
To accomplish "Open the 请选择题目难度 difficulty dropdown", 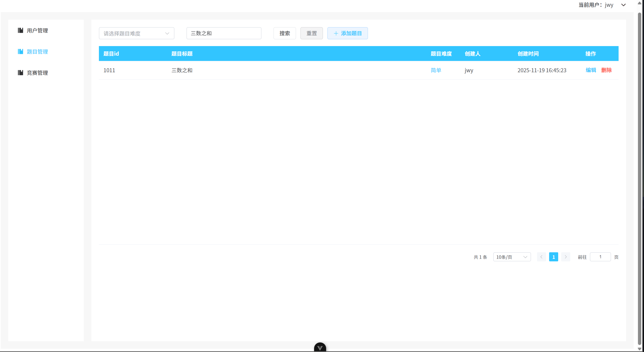I will tap(136, 33).
